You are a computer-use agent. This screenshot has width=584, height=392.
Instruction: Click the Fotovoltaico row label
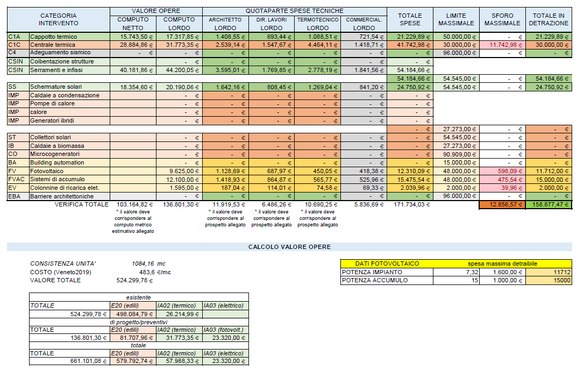(x=70, y=172)
